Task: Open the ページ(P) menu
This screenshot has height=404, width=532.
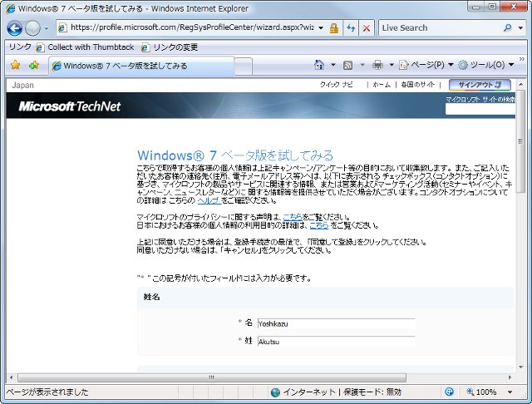Action: tap(426, 65)
